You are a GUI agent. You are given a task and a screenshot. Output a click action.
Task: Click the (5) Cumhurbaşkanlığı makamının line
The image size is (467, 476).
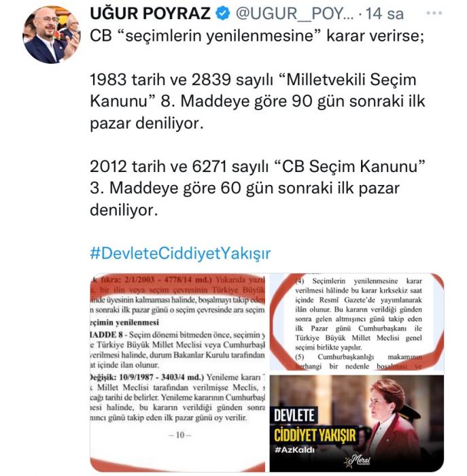point(358,357)
